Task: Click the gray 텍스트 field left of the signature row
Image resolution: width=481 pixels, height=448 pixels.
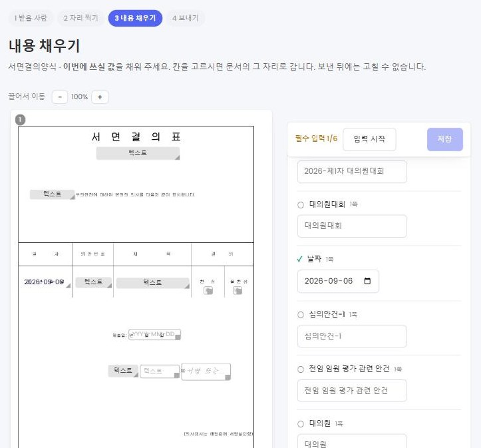Action: click(x=123, y=371)
